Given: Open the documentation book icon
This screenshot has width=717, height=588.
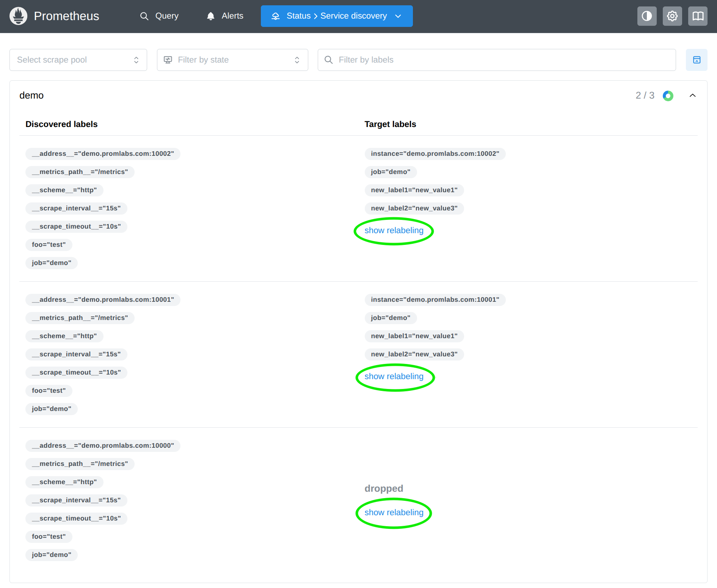Looking at the screenshot, I should coord(698,16).
